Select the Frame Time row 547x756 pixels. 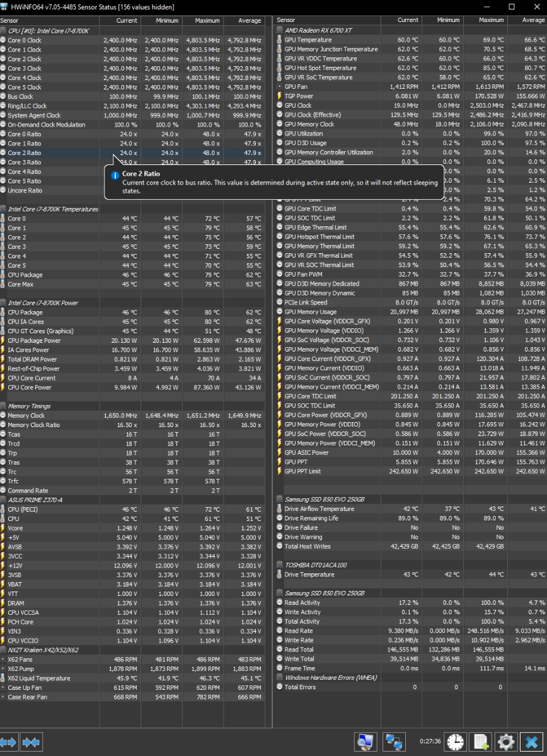411,668
